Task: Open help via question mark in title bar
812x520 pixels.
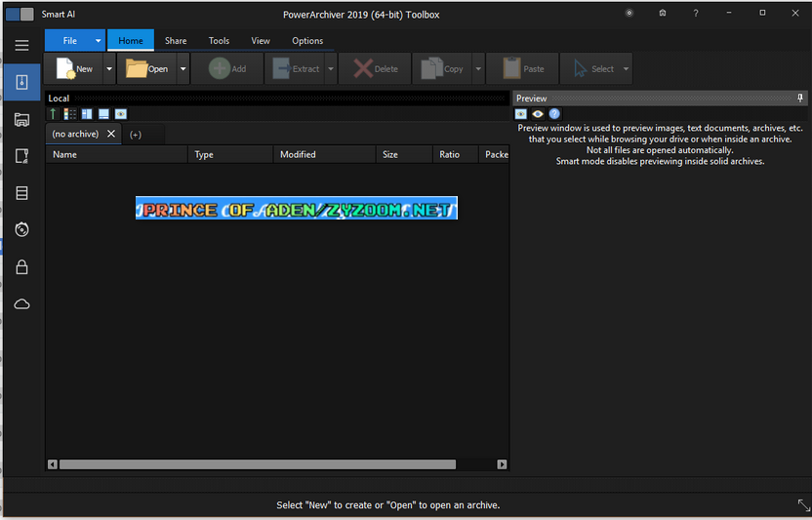Action: point(696,14)
